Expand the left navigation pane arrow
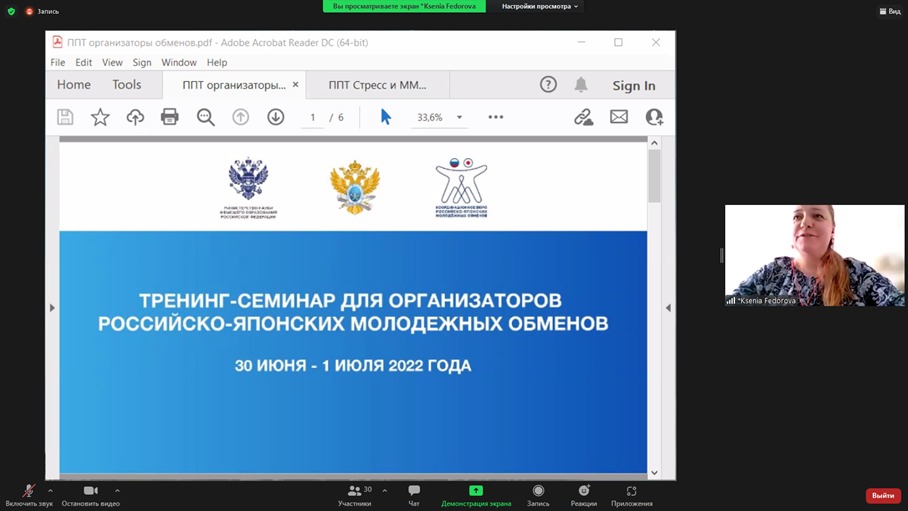 [x=52, y=308]
